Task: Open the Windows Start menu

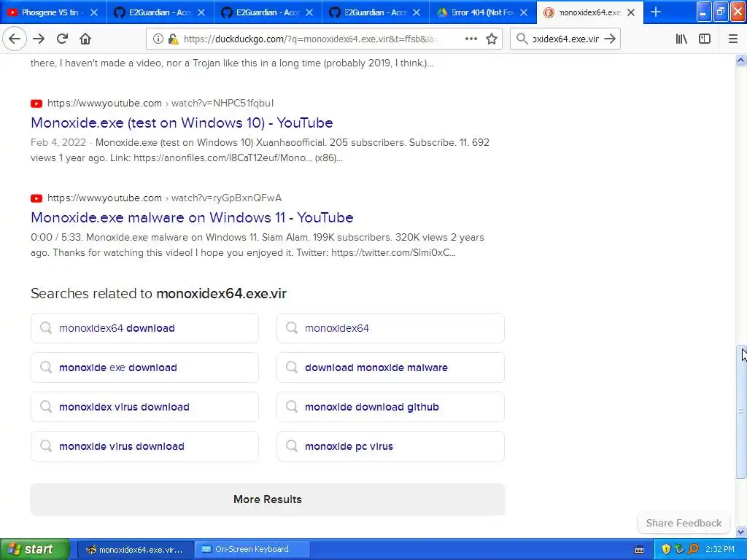Action: [x=35, y=549]
